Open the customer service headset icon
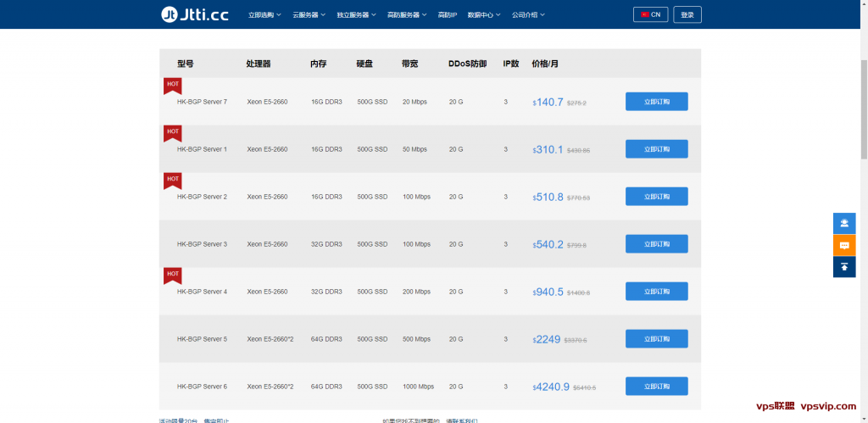The image size is (868, 423). [843, 224]
